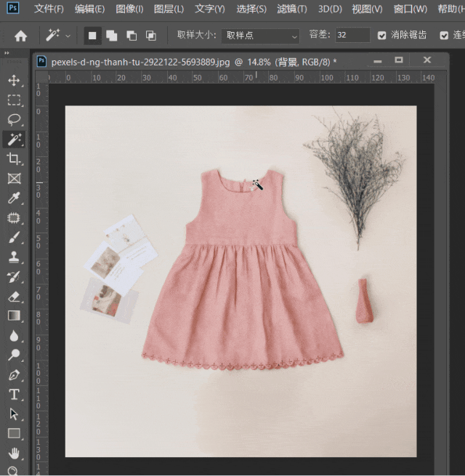Select the Lasso tool
The image size is (465, 476).
(x=14, y=120)
